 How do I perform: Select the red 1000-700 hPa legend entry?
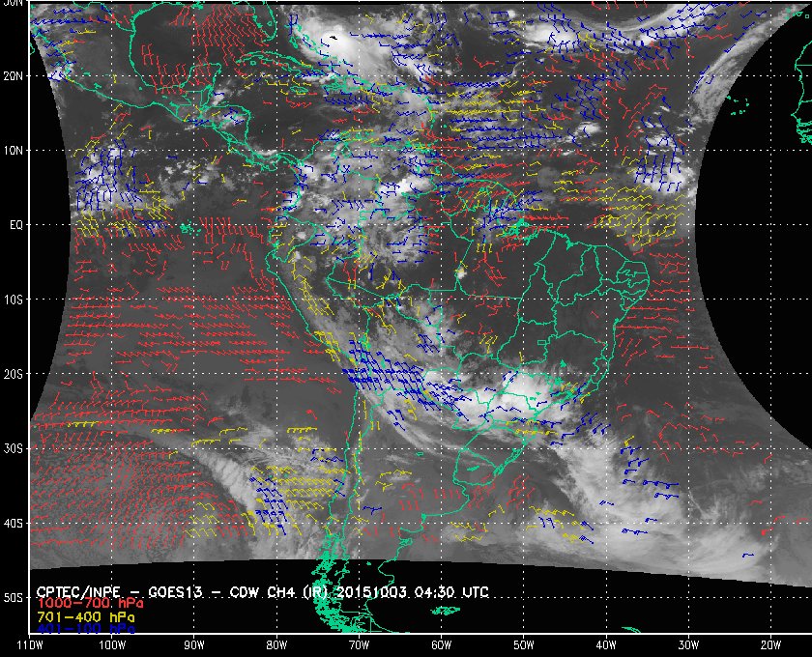90,603
